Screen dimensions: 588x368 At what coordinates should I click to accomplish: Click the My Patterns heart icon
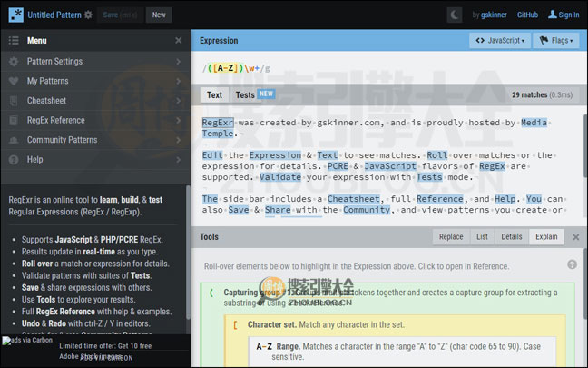coord(14,81)
